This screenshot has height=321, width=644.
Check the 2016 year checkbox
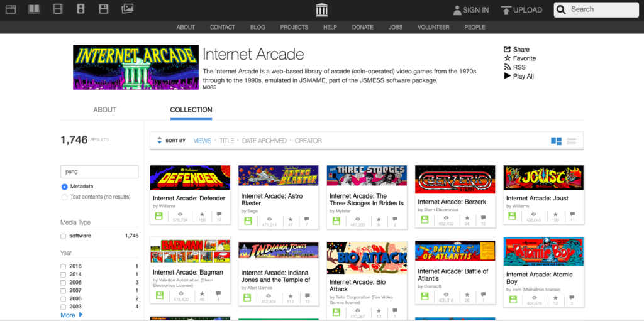click(x=64, y=266)
